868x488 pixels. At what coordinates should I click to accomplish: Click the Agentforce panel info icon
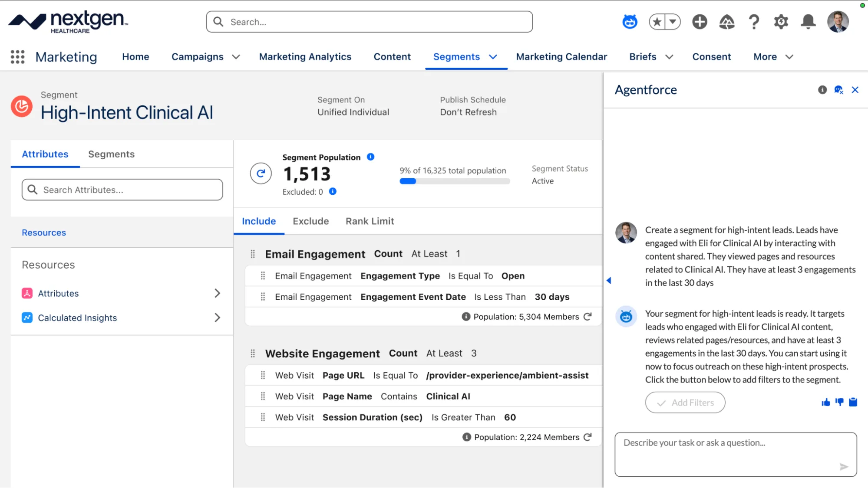[x=822, y=90]
